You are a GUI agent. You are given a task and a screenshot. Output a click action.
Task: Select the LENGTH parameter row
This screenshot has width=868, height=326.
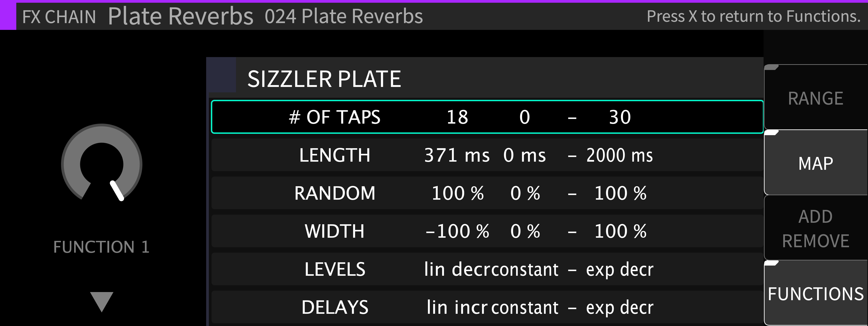click(487, 155)
